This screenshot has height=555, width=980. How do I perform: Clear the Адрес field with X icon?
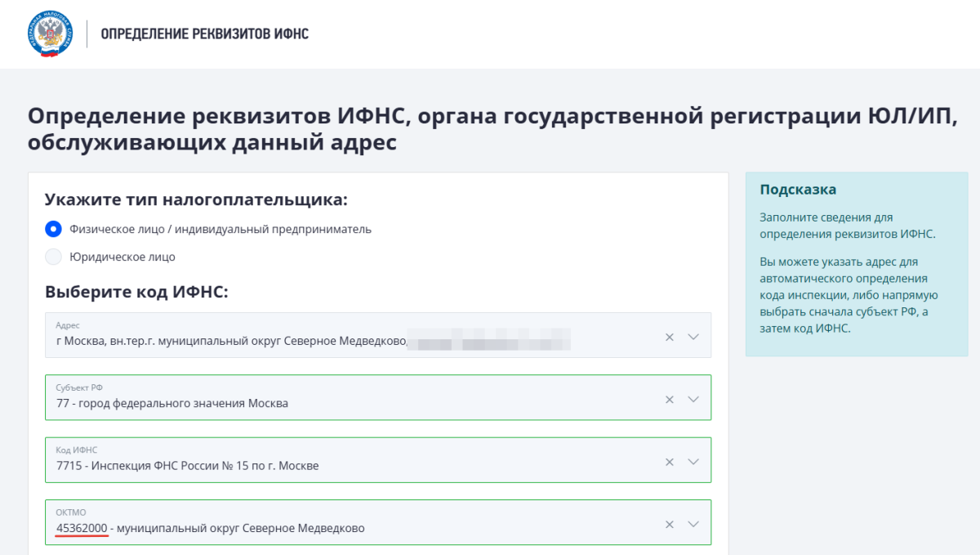(669, 337)
